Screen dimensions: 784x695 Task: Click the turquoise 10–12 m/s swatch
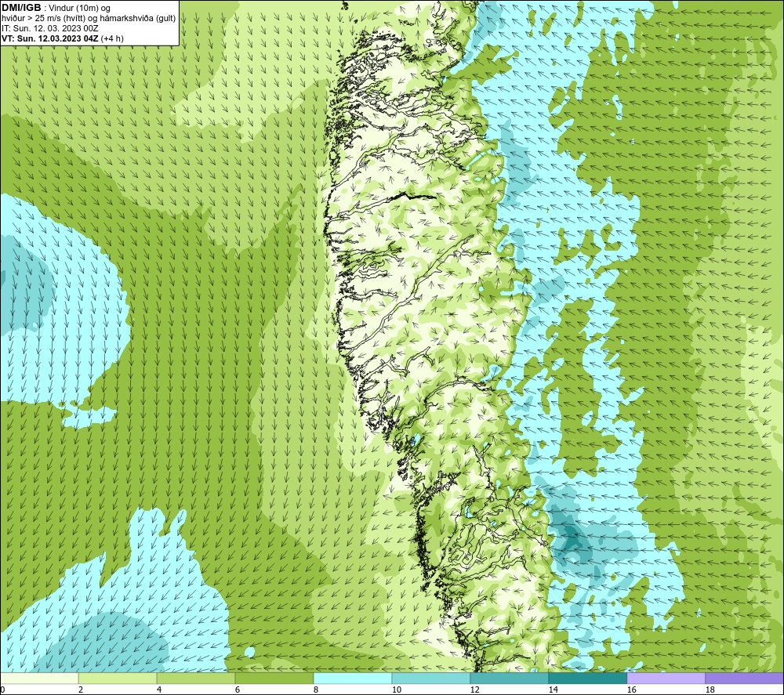pos(431,678)
